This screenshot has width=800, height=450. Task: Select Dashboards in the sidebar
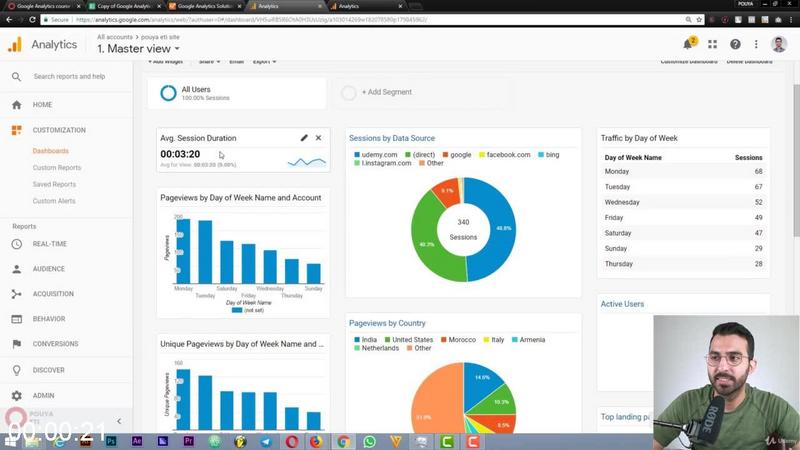51,151
